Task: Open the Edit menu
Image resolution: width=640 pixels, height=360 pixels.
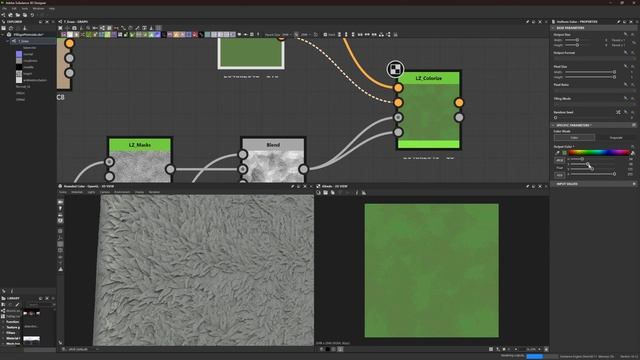Action: pyautogui.click(x=14, y=8)
